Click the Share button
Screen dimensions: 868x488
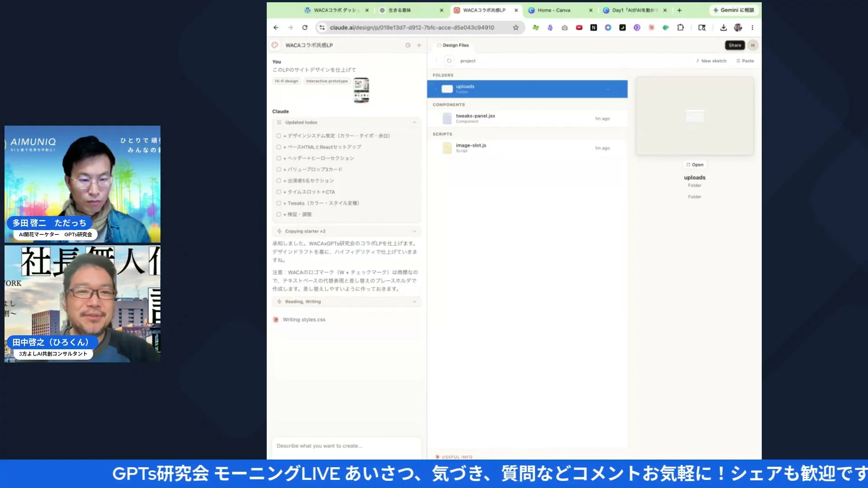[x=735, y=45]
